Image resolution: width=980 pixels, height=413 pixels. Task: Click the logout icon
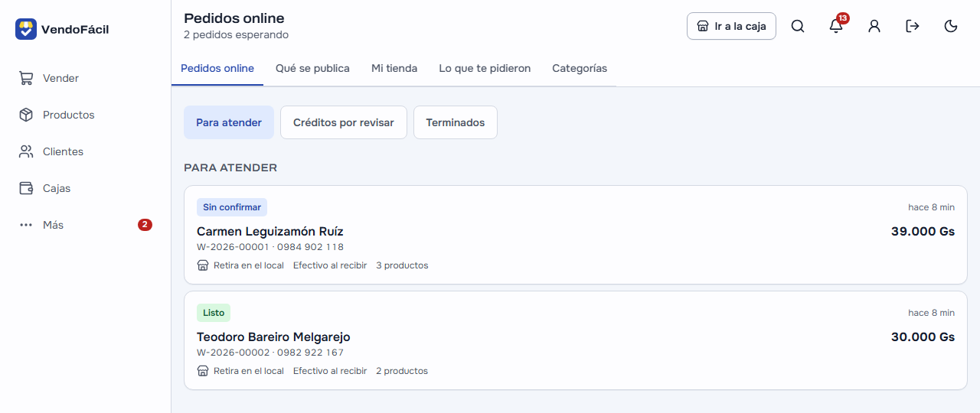(x=913, y=26)
